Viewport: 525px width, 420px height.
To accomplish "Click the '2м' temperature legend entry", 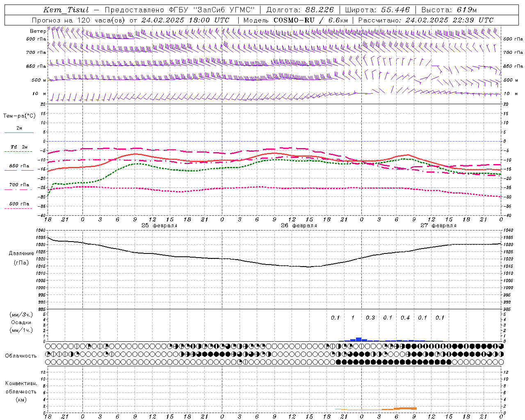I will (x=19, y=128).
